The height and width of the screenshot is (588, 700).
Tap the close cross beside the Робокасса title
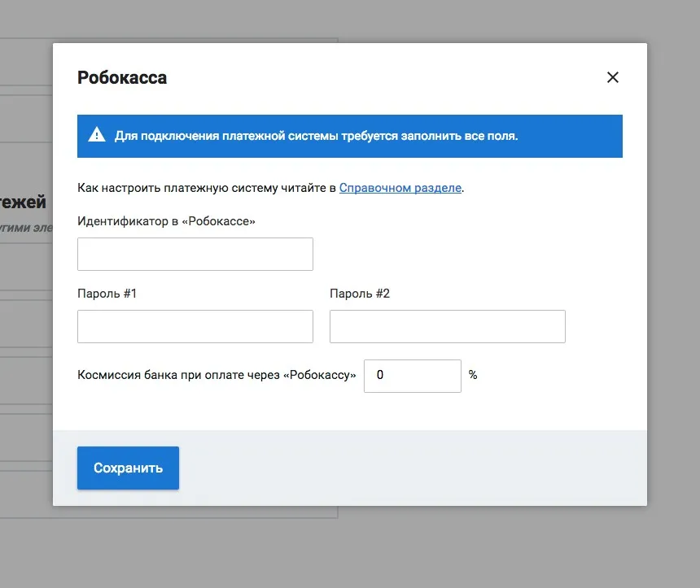click(612, 77)
